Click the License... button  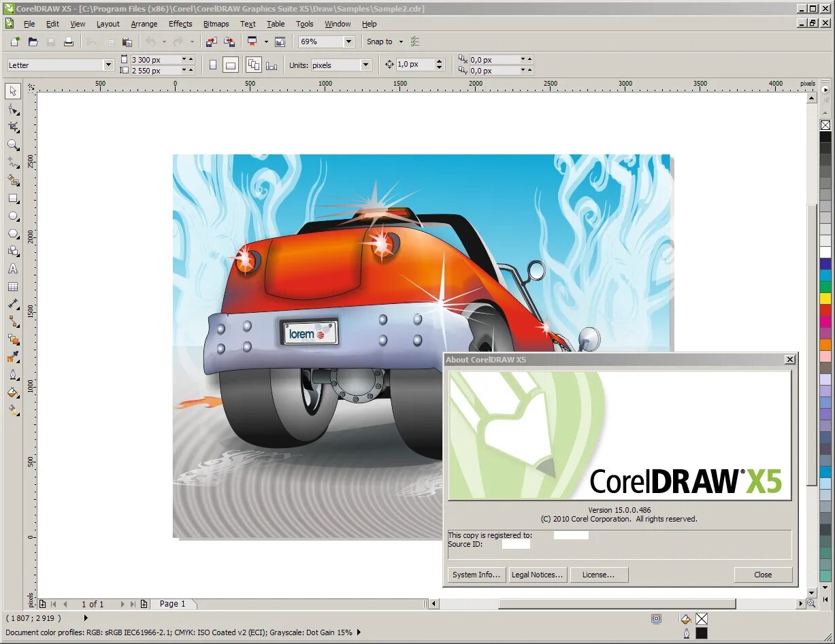click(x=598, y=575)
